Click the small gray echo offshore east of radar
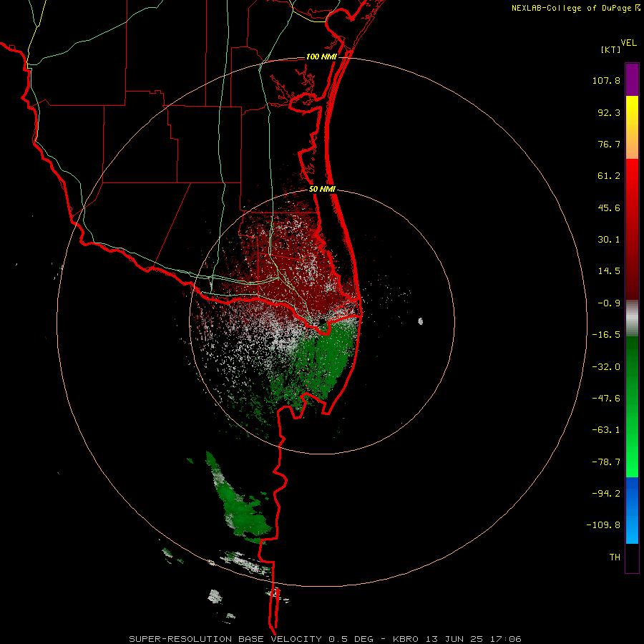Image resolution: width=644 pixels, height=644 pixels. [421, 321]
